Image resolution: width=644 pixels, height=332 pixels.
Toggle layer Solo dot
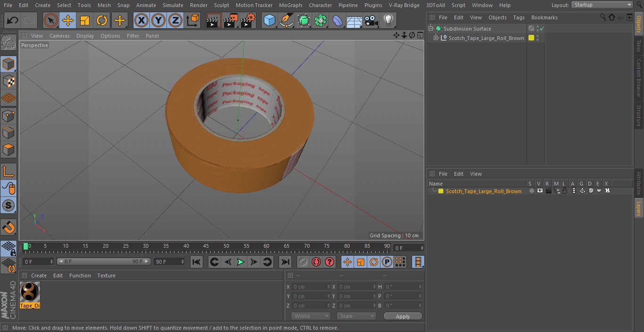tap(531, 191)
